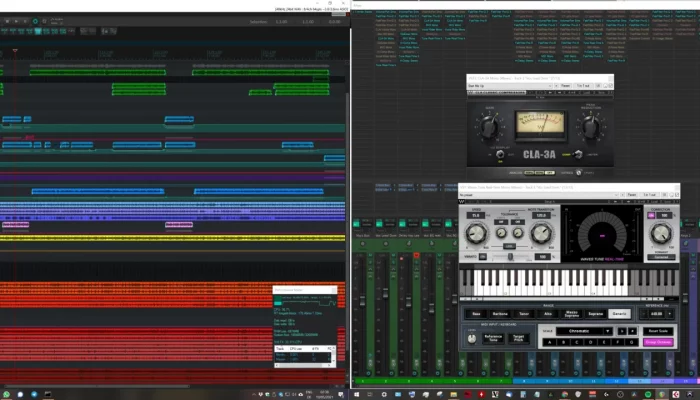Click the sharp accidental button next to Scale

point(632,331)
